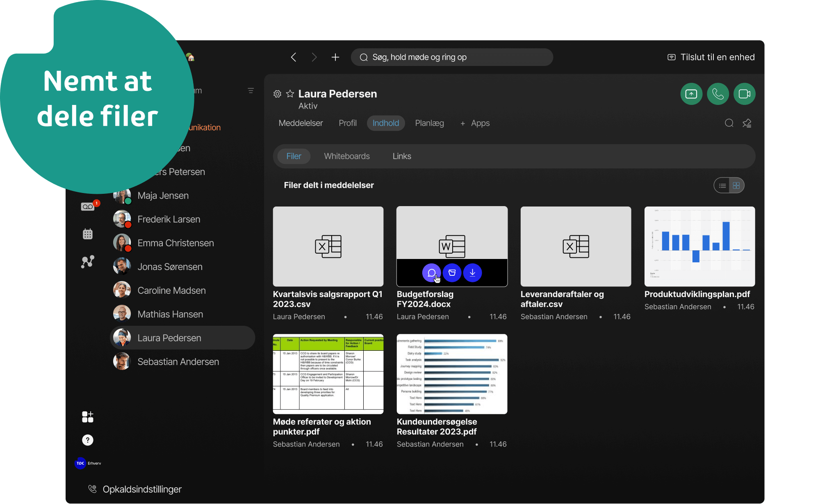820x504 pixels.
Task: Select Emma Christensen conversation
Action: [x=182, y=243]
